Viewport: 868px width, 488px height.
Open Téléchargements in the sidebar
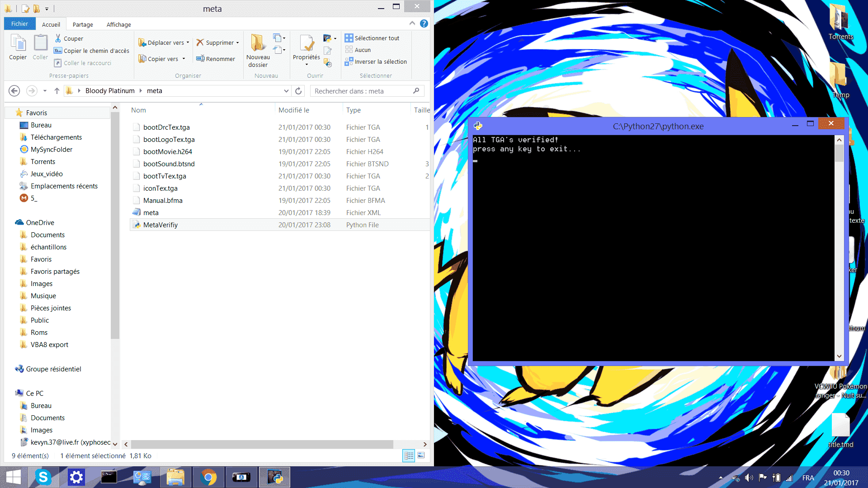pos(56,137)
